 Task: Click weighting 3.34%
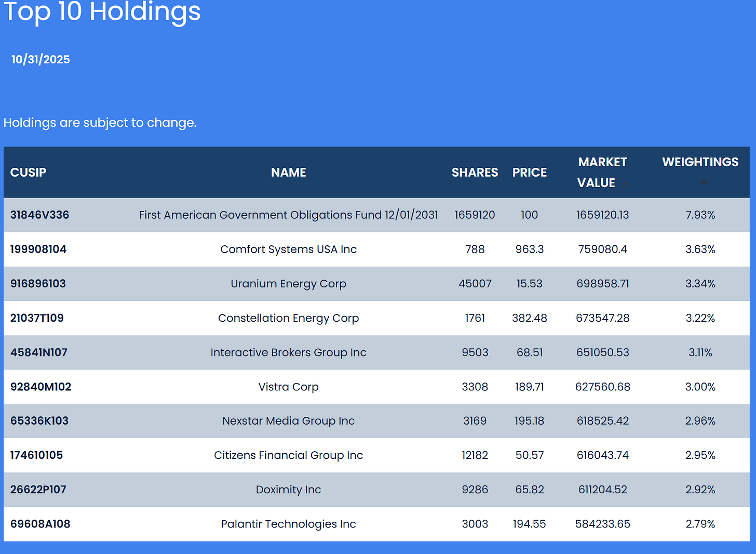tap(700, 284)
